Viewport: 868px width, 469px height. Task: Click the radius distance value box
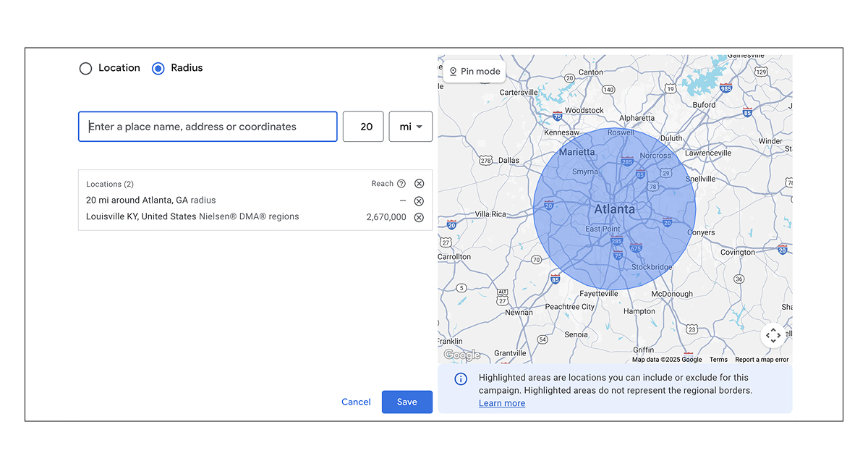(363, 127)
